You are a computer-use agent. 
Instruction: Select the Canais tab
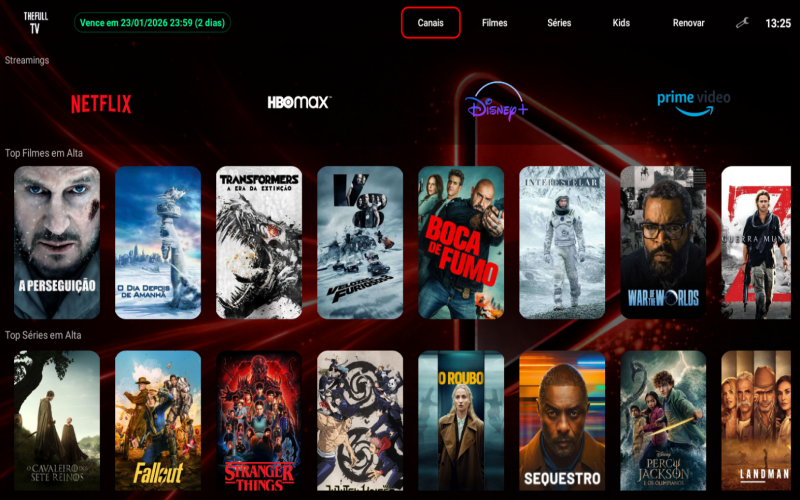pyautogui.click(x=431, y=22)
